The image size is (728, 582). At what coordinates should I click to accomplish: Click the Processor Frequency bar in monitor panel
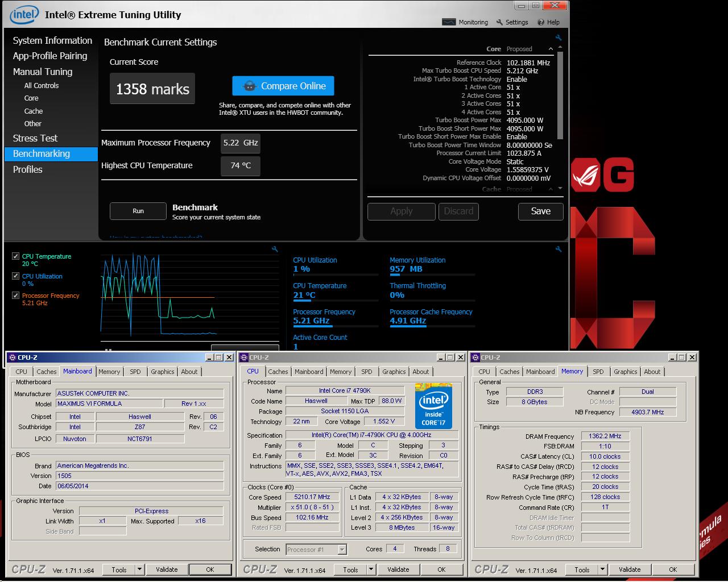tap(336, 327)
